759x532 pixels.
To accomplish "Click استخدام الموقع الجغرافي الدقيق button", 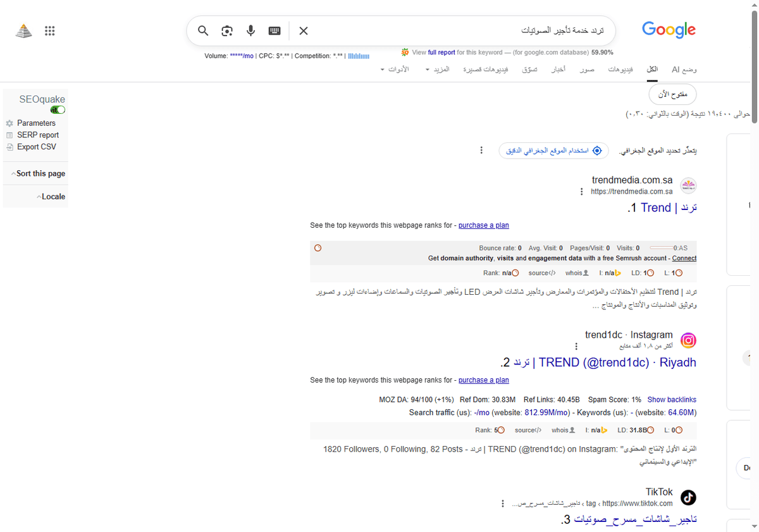I will tap(554, 151).
